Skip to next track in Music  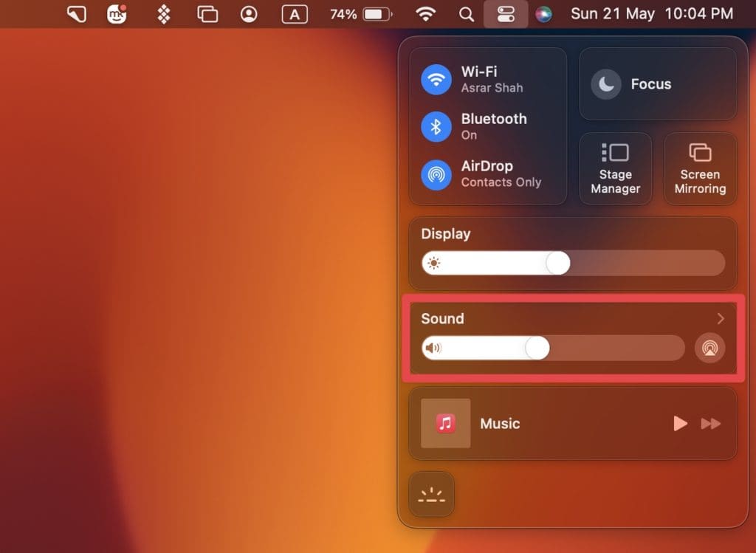click(x=710, y=424)
